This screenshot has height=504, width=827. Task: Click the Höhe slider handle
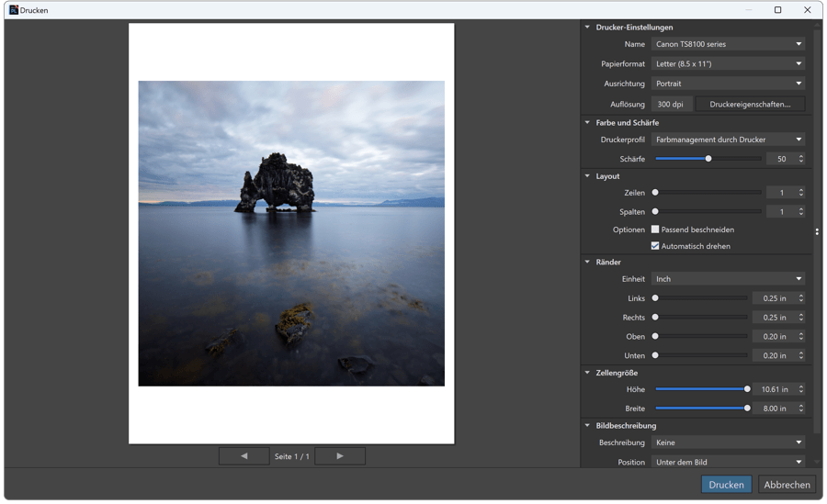[747, 389]
